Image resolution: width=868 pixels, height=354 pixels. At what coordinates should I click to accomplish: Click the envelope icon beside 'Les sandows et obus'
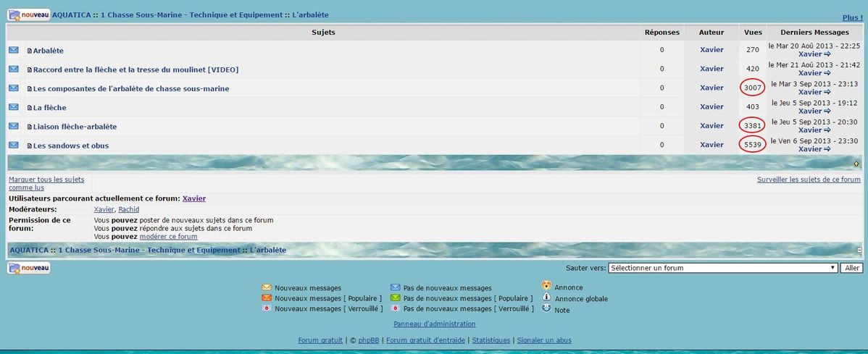coord(14,145)
